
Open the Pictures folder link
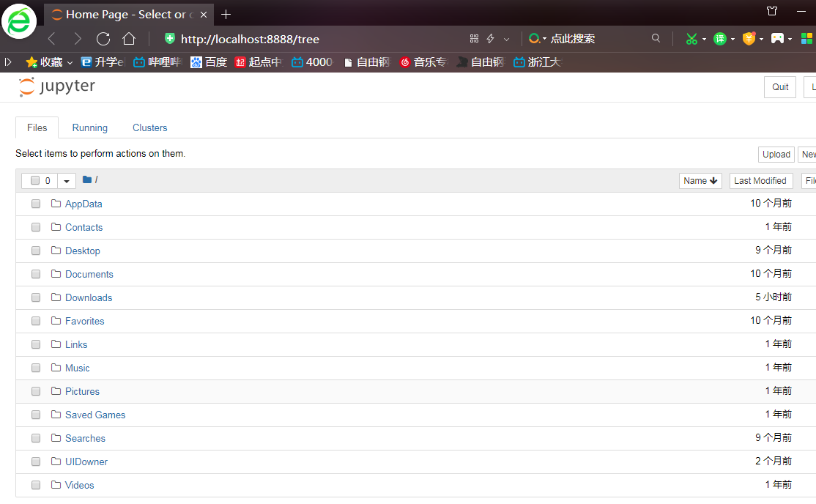coord(82,391)
